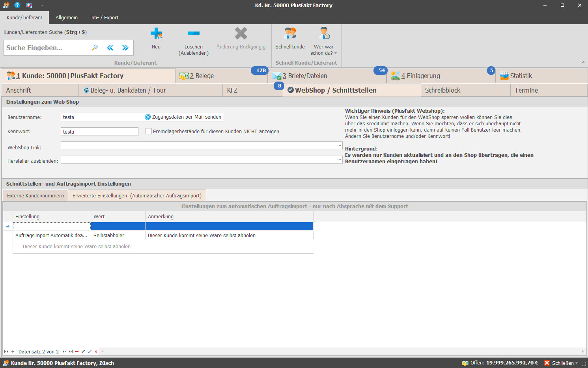588x368 pixels.
Task: Open the Schreibblock subtab
Action: tap(465, 90)
